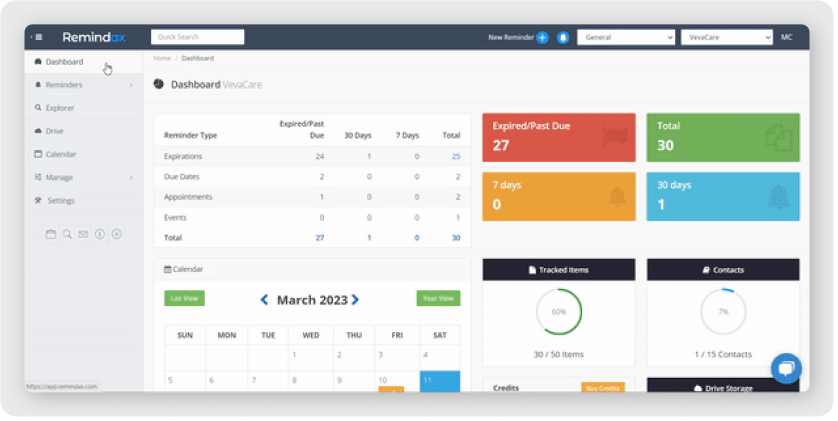Switch calendar to List View
The width and height of the screenshot is (838, 421).
click(184, 298)
